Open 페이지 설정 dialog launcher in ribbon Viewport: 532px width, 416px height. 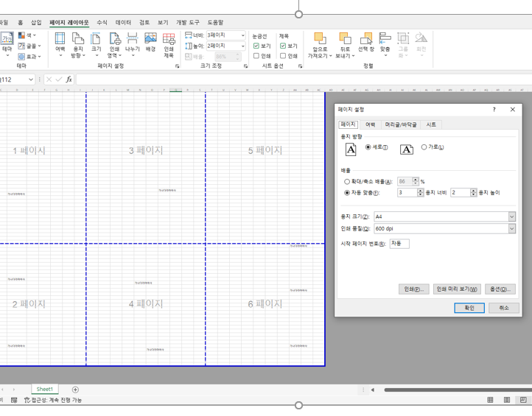coord(177,66)
